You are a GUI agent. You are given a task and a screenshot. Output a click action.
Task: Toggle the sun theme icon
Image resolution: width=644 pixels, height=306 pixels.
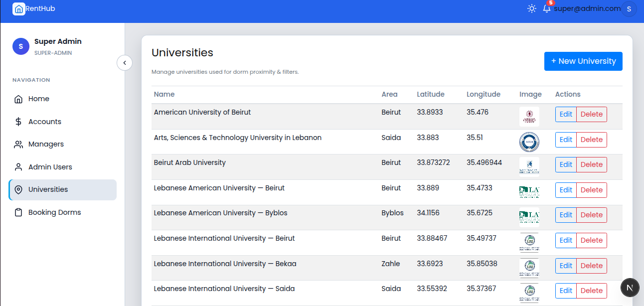pyautogui.click(x=532, y=8)
